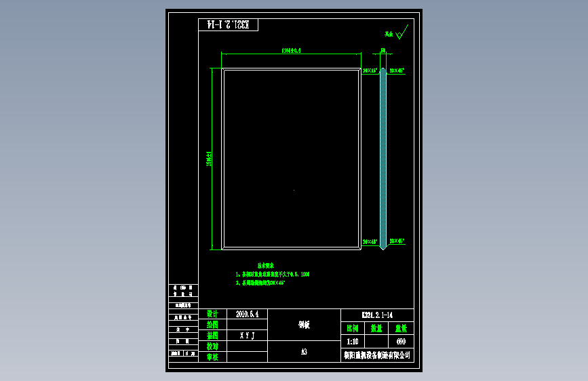Click the part name '钢板'
588x381 pixels.
(x=304, y=325)
